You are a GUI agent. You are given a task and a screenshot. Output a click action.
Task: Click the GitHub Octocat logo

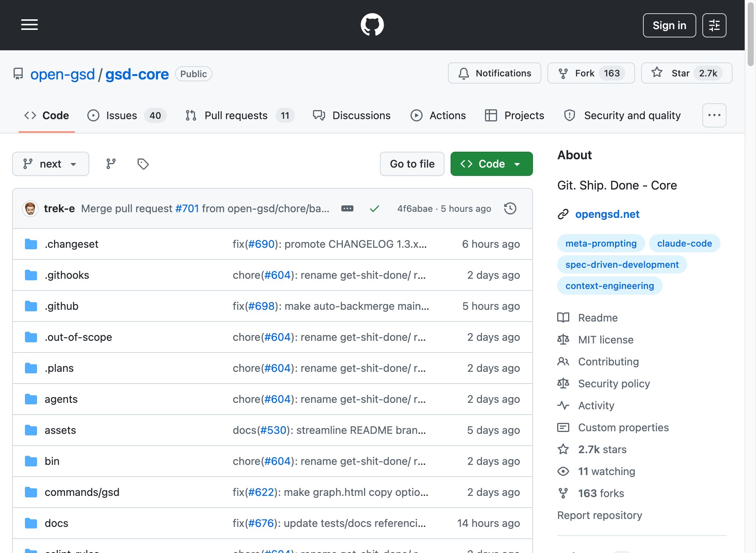point(372,25)
